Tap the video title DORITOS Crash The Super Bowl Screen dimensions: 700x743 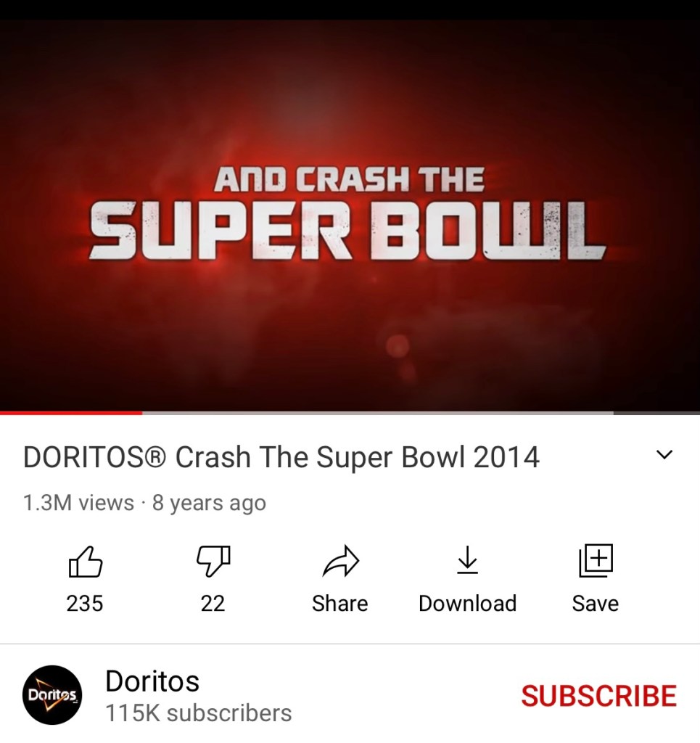[281, 457]
